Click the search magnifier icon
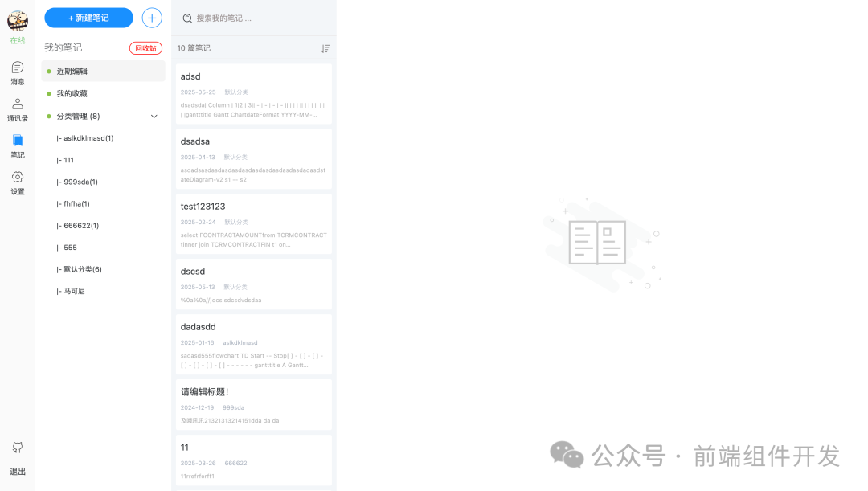 pyautogui.click(x=187, y=18)
